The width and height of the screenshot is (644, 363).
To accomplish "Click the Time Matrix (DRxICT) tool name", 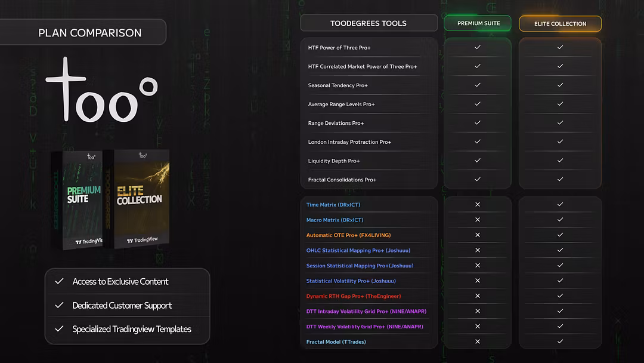I will [333, 205].
